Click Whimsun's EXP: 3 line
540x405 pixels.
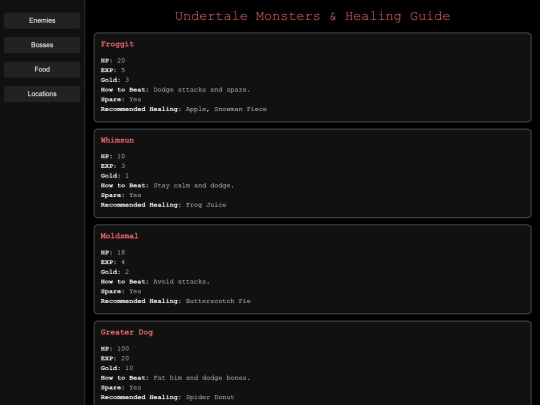tap(113, 166)
